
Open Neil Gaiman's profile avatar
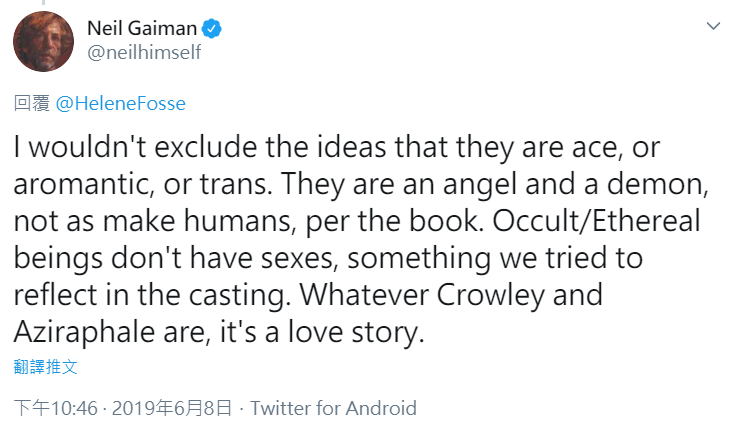click(x=43, y=41)
